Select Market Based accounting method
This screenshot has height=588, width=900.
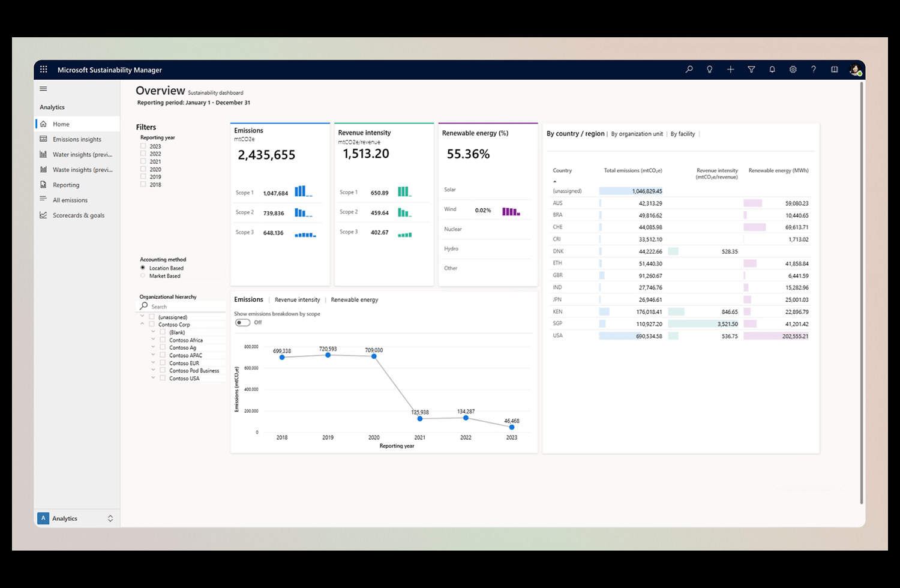point(143,275)
